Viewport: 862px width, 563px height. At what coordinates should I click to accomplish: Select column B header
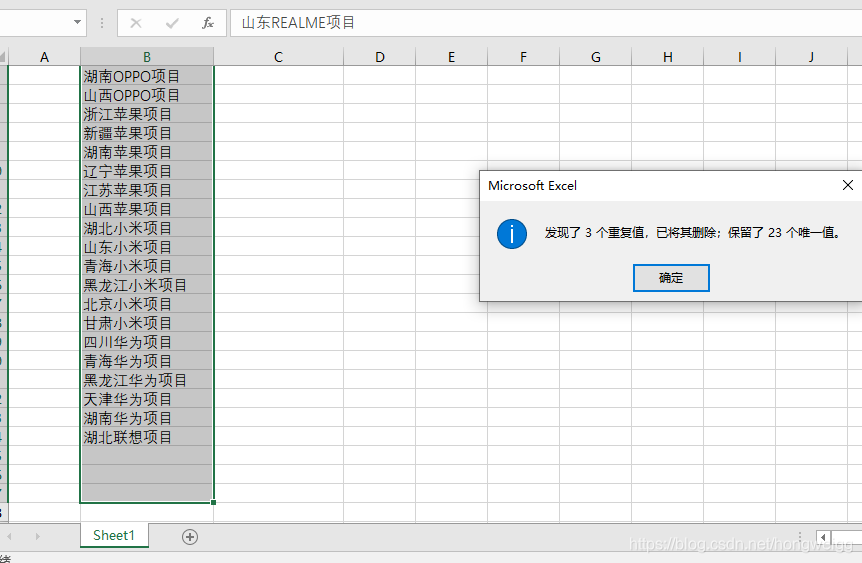point(147,57)
